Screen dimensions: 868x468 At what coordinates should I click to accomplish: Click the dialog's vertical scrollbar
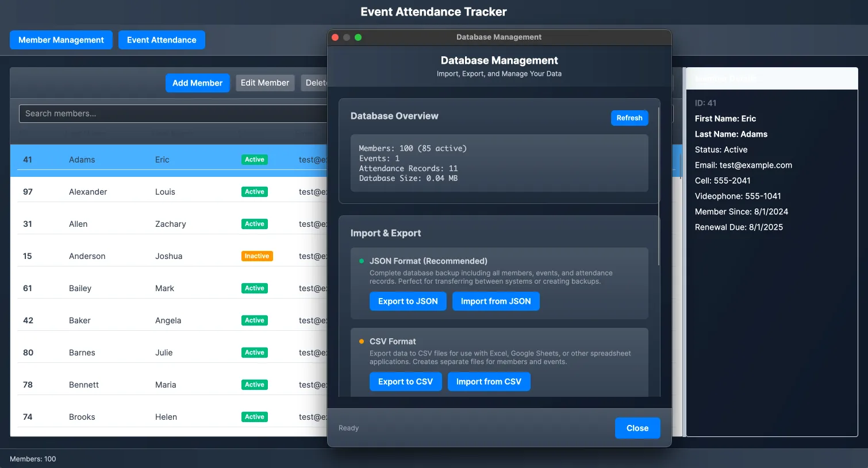coord(659,184)
